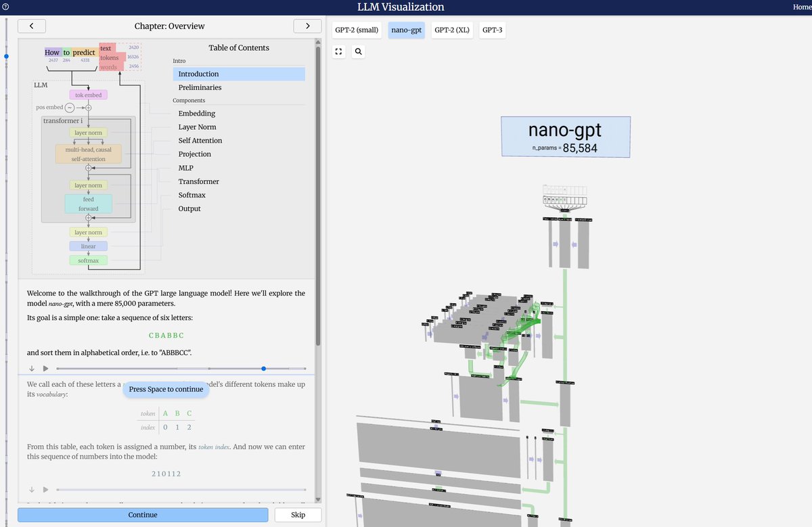Click the Continue button
This screenshot has height=527, width=812.
(143, 515)
